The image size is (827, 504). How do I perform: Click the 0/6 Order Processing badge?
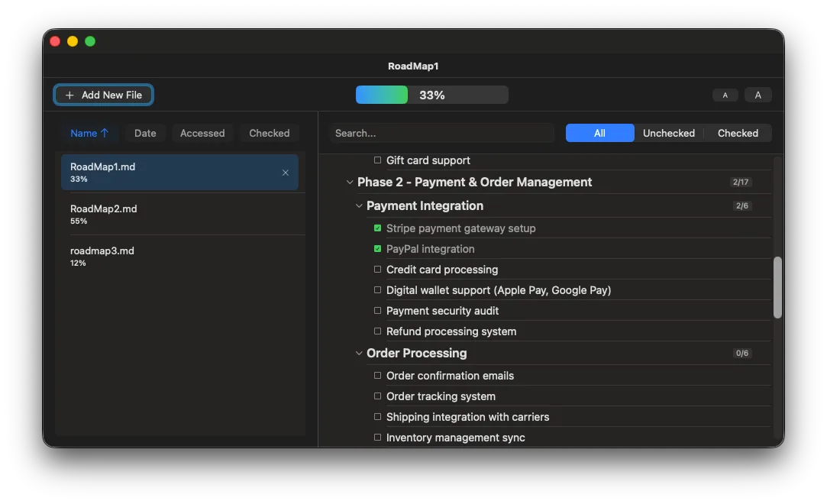click(742, 354)
